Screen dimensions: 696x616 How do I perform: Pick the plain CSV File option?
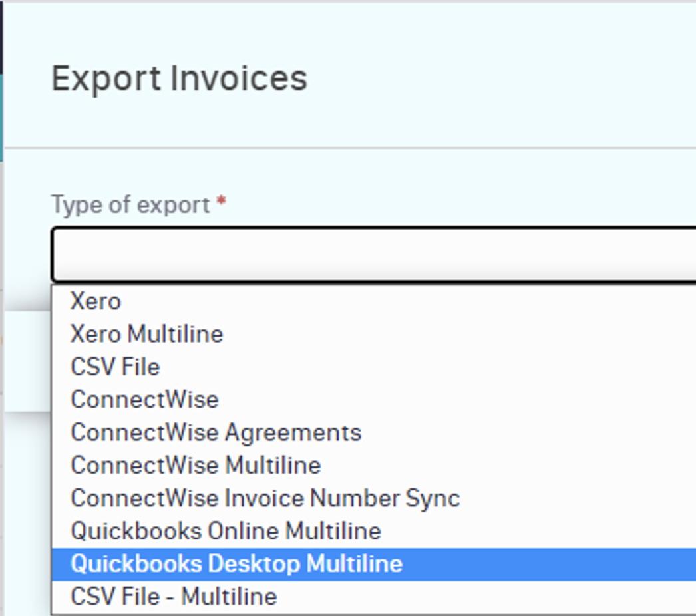[115, 367]
